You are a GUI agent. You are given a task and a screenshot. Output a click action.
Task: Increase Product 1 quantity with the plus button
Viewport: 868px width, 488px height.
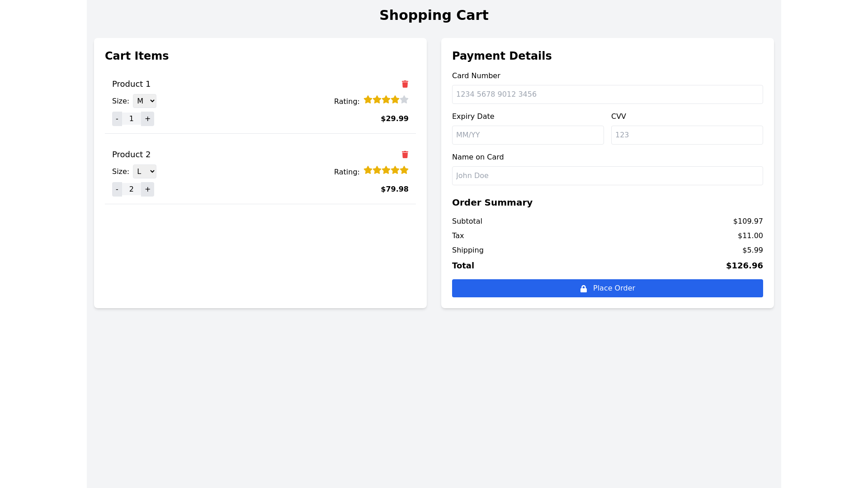coord(147,118)
